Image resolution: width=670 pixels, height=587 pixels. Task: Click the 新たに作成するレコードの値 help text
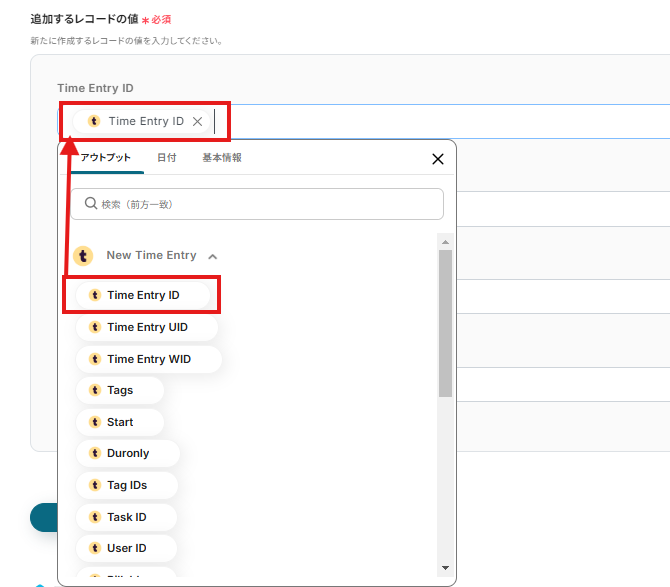coord(126,41)
